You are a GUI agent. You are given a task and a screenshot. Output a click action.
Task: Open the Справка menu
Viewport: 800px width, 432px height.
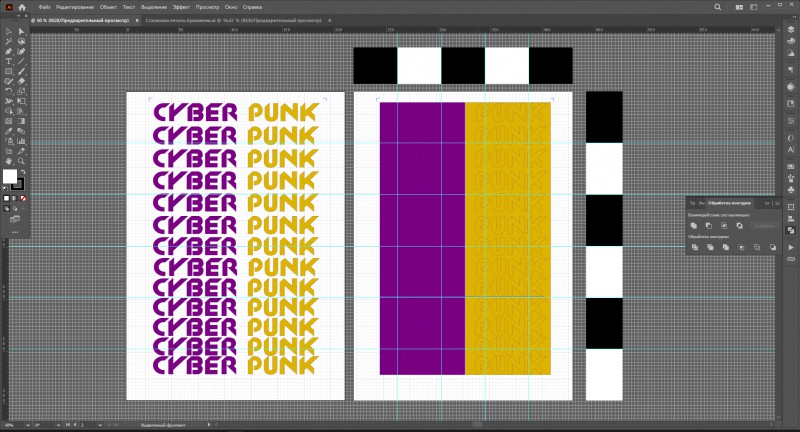[253, 7]
